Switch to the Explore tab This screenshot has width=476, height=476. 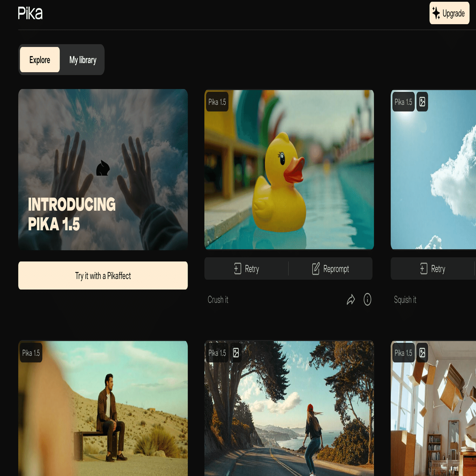click(40, 60)
